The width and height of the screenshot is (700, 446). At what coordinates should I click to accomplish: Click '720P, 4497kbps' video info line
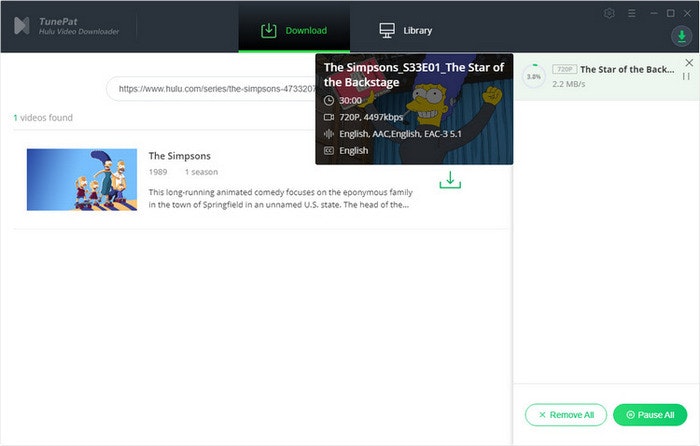(x=363, y=117)
